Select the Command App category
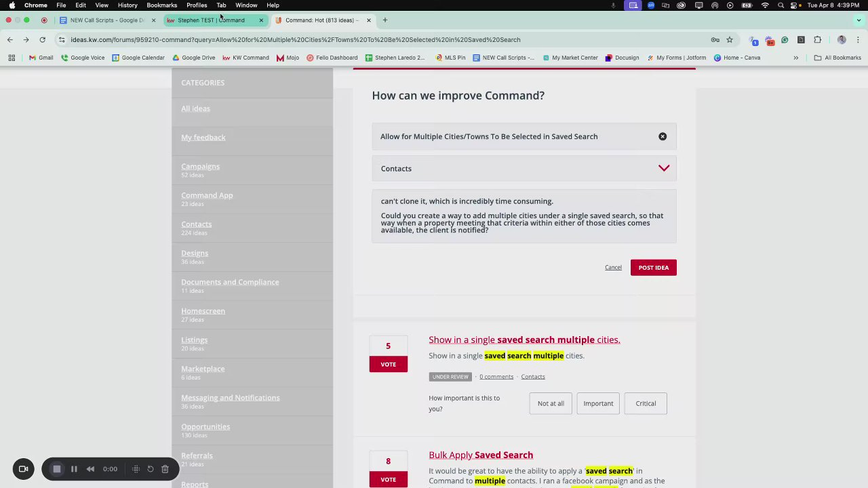Screen dimensions: 868x488 207,195
